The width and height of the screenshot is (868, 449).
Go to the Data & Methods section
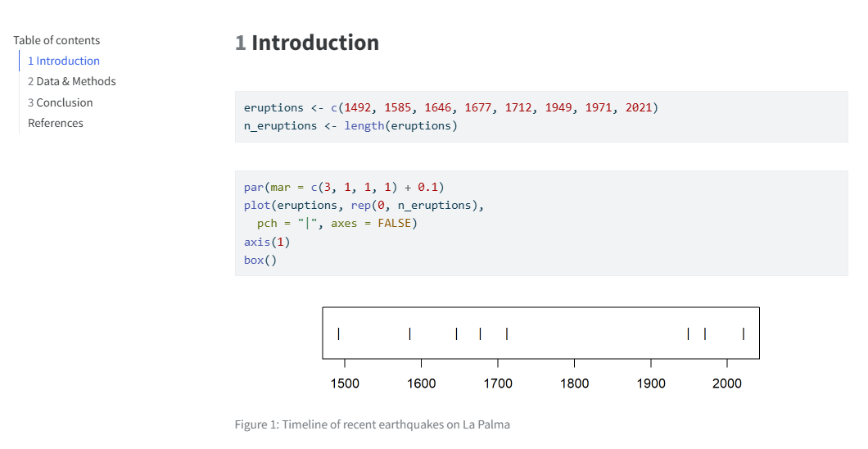[71, 81]
